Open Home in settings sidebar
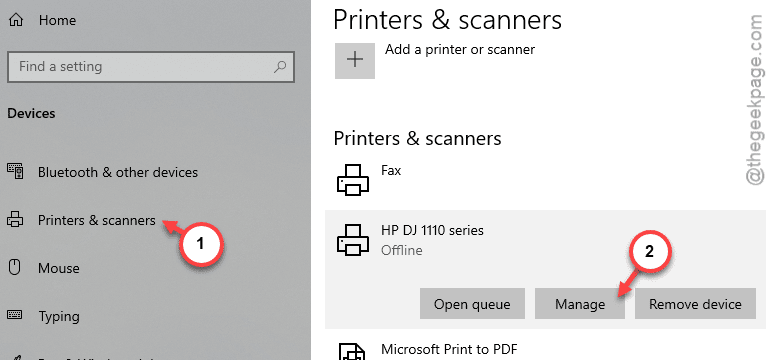Image resolution: width=774 pixels, height=360 pixels. pyautogui.click(x=57, y=20)
